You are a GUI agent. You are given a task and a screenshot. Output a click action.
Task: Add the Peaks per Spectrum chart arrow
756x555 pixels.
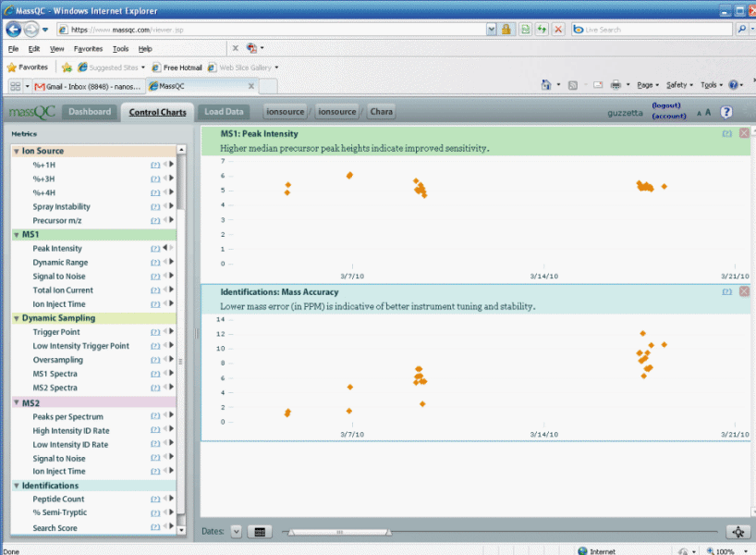click(x=171, y=415)
